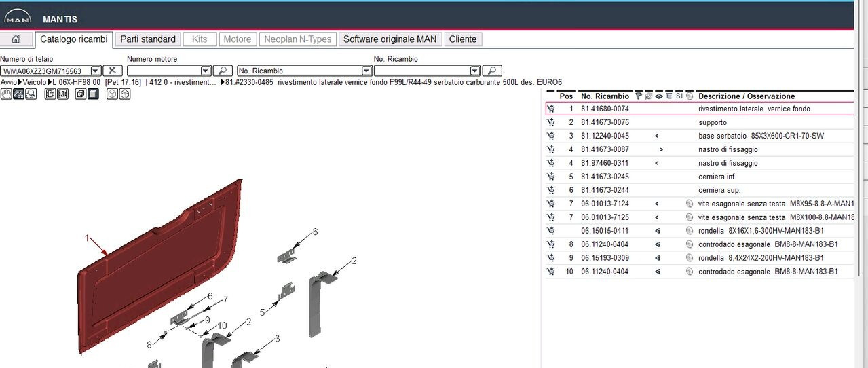Screen dimensions: 868x368
Task: Click 'Descrizione / Osservazione' column header
Action: pos(747,96)
